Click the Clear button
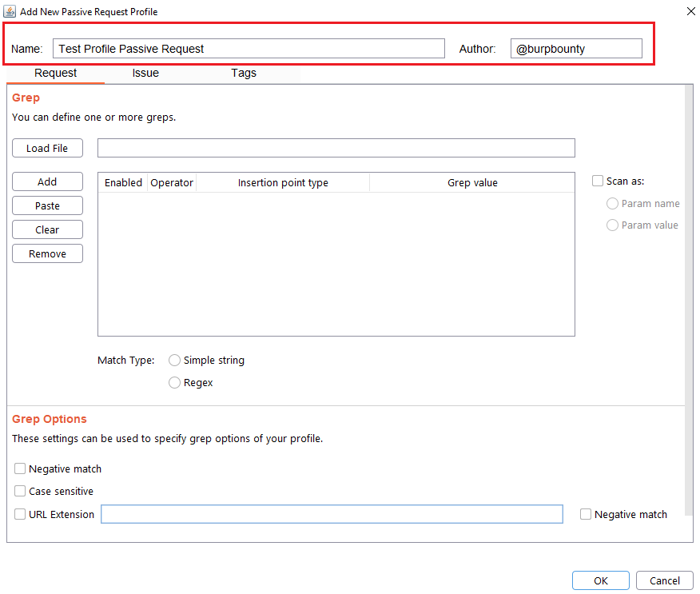 tap(47, 229)
